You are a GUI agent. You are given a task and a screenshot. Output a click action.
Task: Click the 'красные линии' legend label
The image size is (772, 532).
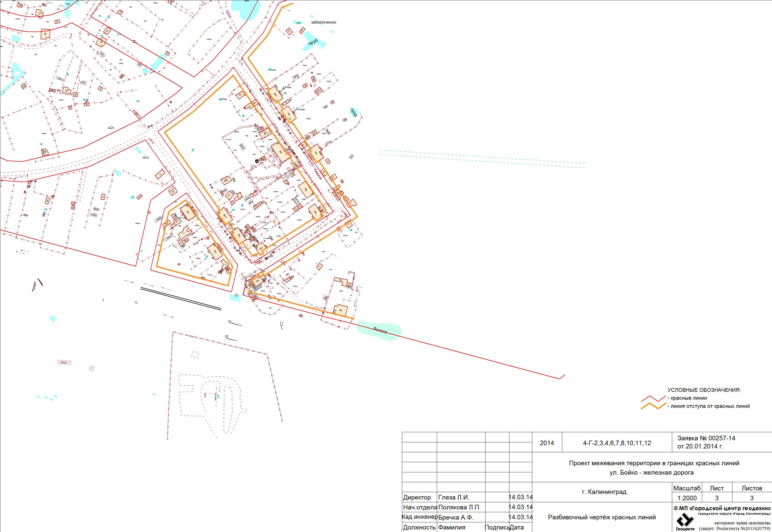689,398
